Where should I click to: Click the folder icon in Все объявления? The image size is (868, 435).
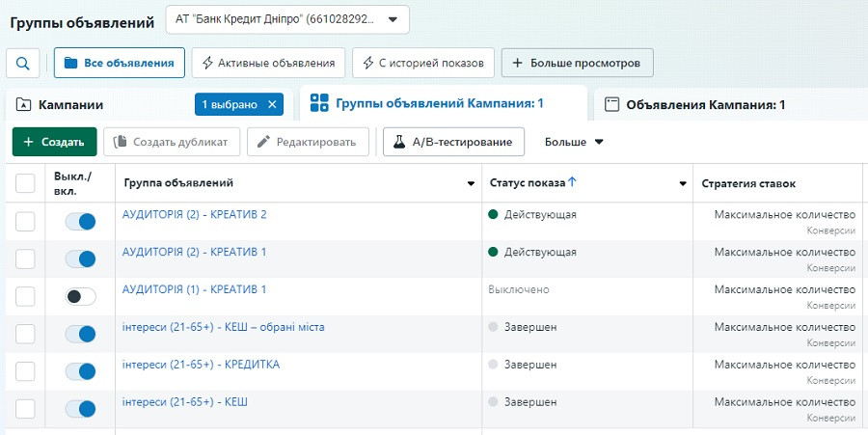(x=70, y=63)
